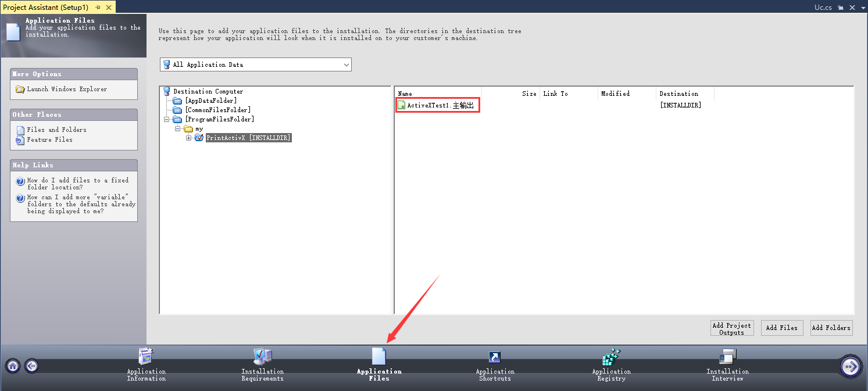The image size is (868, 391).
Task: Click the Destination Computer icon in the tree
Action: click(x=167, y=91)
